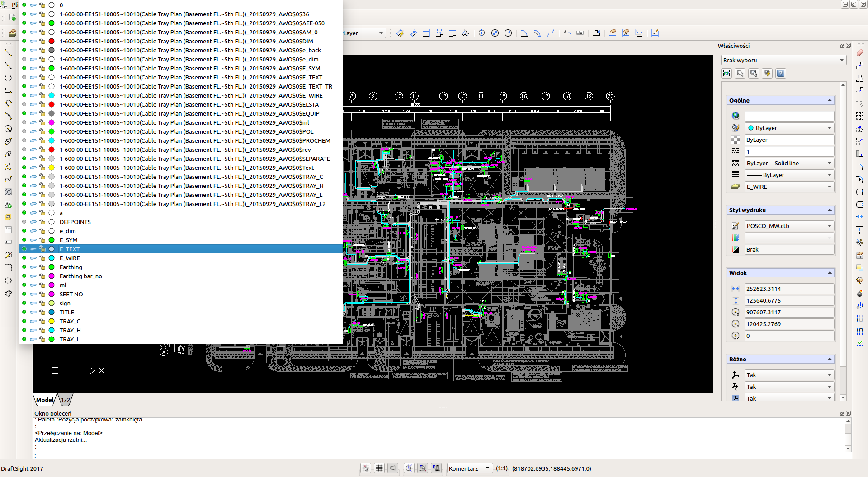The width and height of the screenshot is (868, 477).
Task: Toggle the ortho mode status button
Action: click(x=393, y=468)
